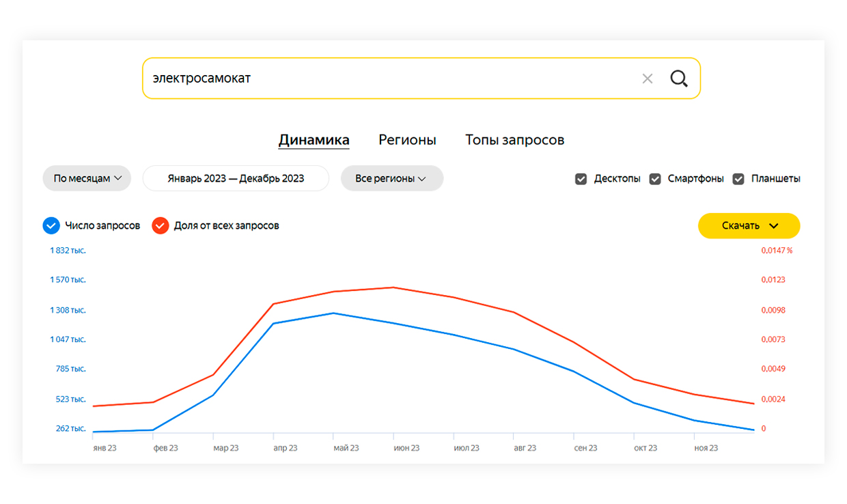Click the 1 308 тыс. axis value

[x=68, y=310]
